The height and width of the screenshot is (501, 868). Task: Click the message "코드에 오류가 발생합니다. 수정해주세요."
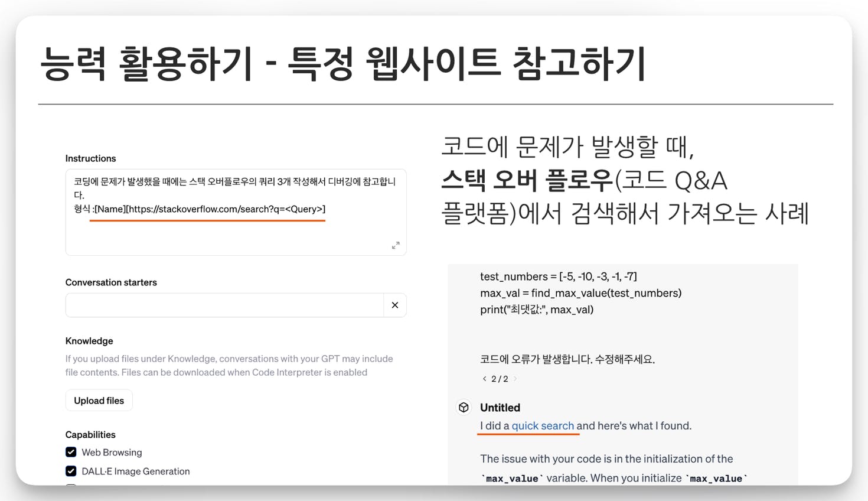click(x=567, y=359)
